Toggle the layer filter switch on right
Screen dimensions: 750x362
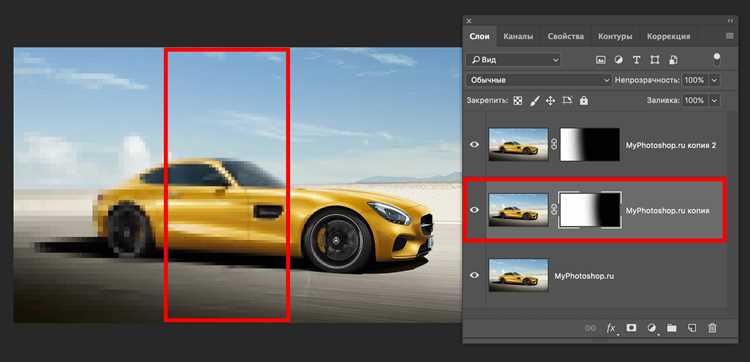(x=717, y=59)
